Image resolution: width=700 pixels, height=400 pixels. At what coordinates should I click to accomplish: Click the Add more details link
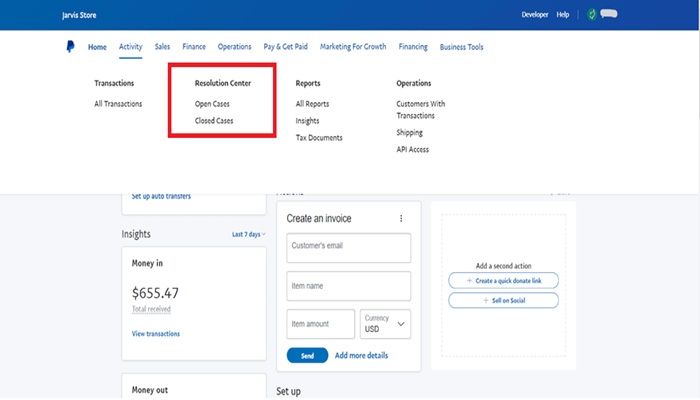pos(361,355)
